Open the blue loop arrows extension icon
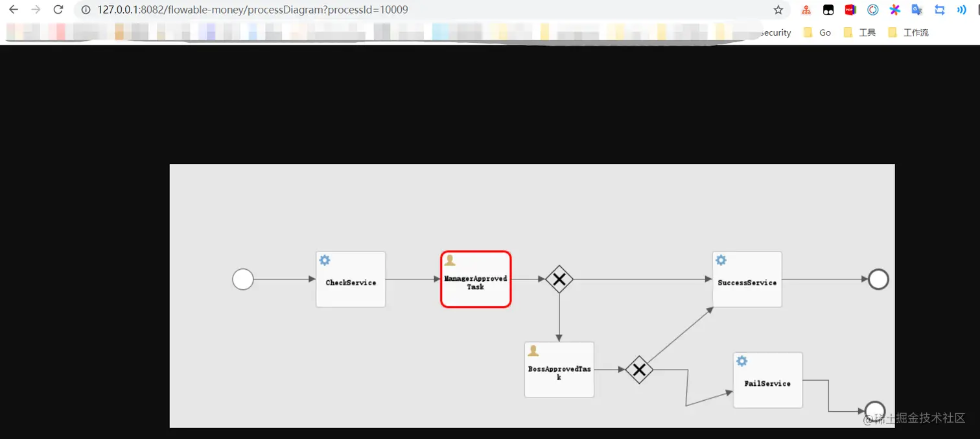The height and width of the screenshot is (439, 980). 940,10
